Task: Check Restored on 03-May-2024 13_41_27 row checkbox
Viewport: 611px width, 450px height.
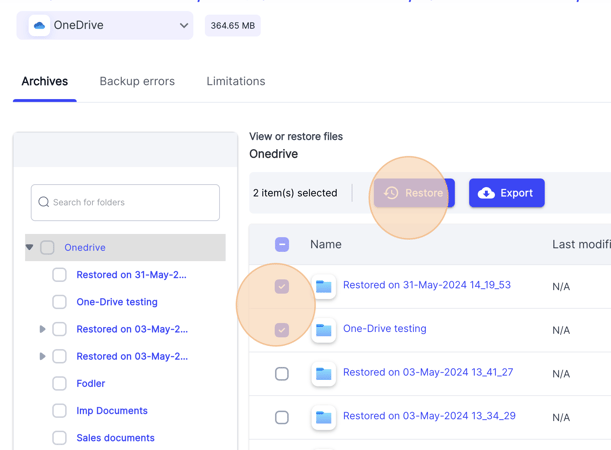Action: point(282,374)
